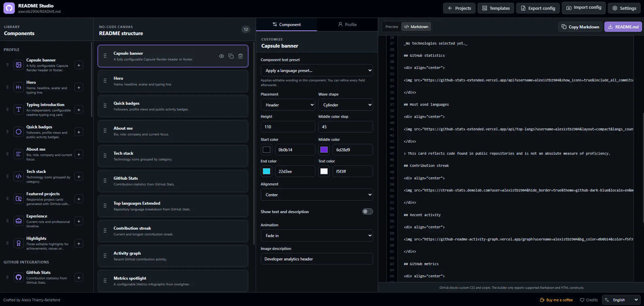Viewport: 644px width, 306px height.
Task: Select the Contribution streak canvas block
Action: [x=173, y=231]
